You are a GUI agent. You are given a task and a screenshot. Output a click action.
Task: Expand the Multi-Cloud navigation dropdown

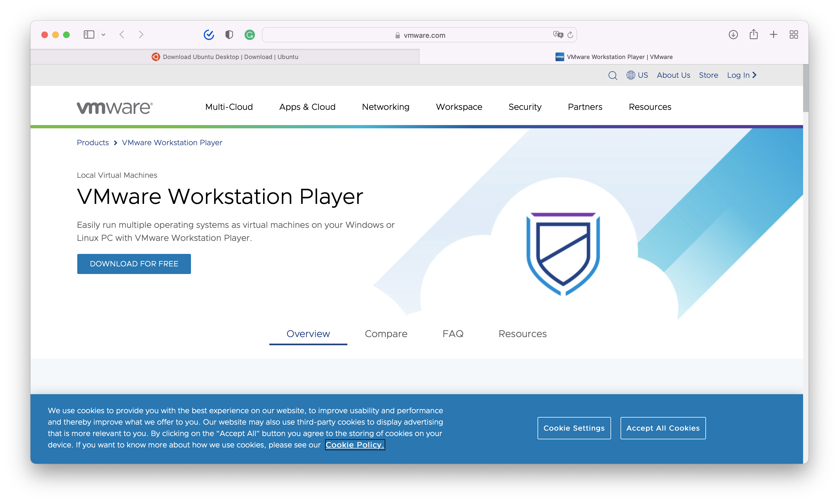228,107
